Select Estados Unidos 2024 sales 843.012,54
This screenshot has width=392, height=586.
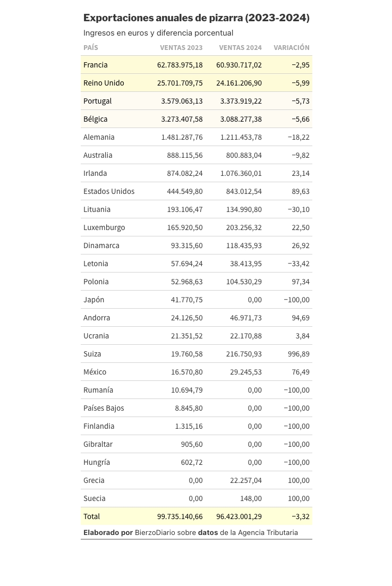(x=244, y=191)
